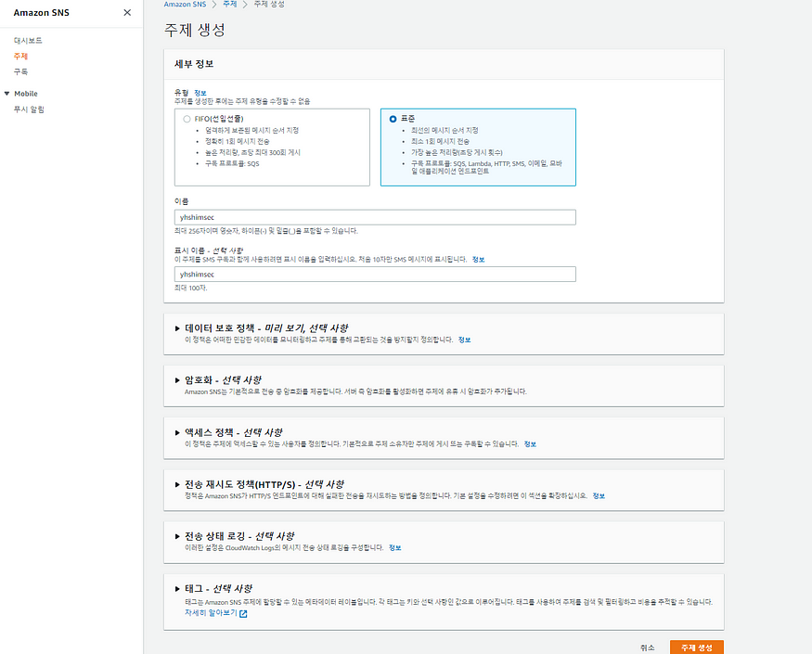The width and height of the screenshot is (812, 654).
Task: Expand the 태그 section
Action: [x=177, y=589]
